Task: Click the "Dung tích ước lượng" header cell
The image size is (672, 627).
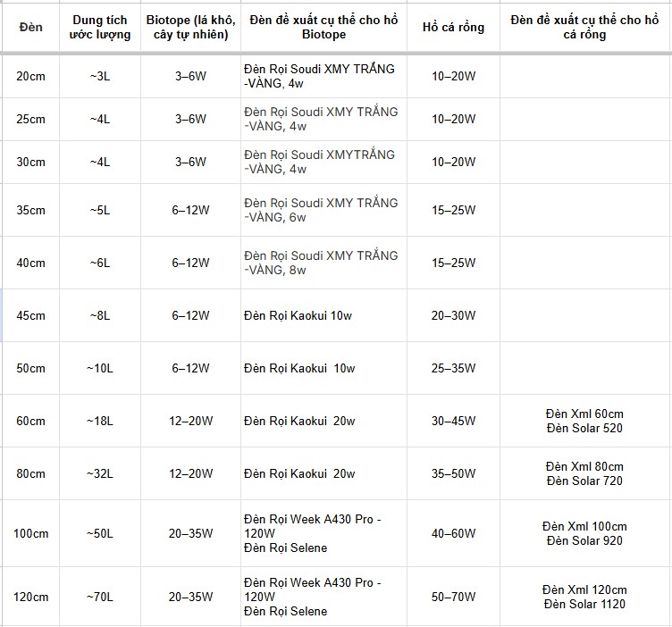Action: [x=99, y=27]
